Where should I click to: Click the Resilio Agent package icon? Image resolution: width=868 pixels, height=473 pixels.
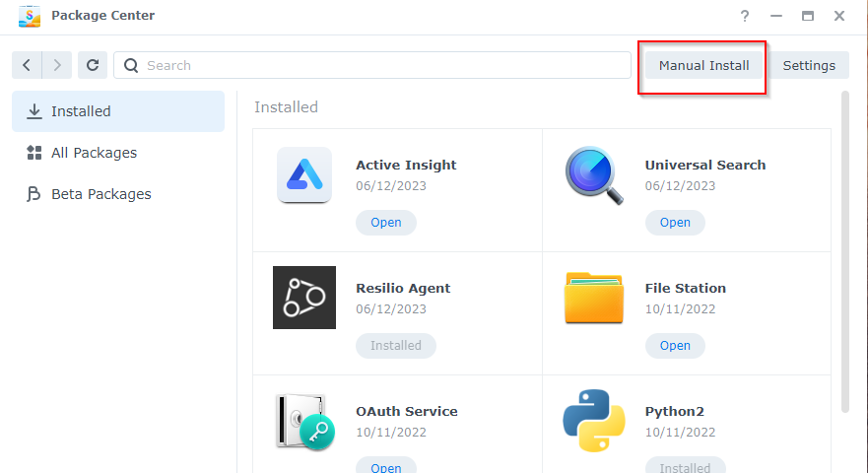click(303, 298)
